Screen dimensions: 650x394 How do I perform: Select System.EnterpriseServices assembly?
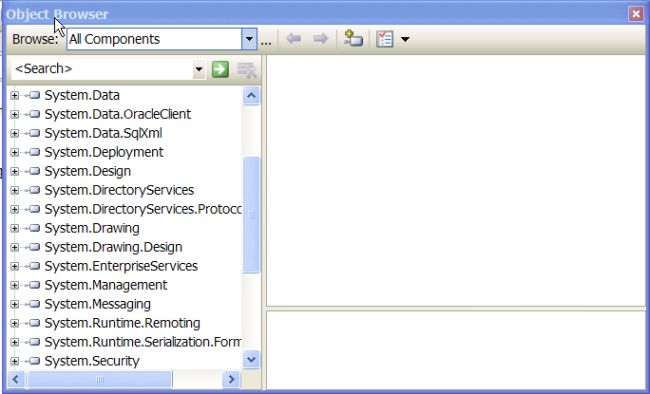[121, 266]
